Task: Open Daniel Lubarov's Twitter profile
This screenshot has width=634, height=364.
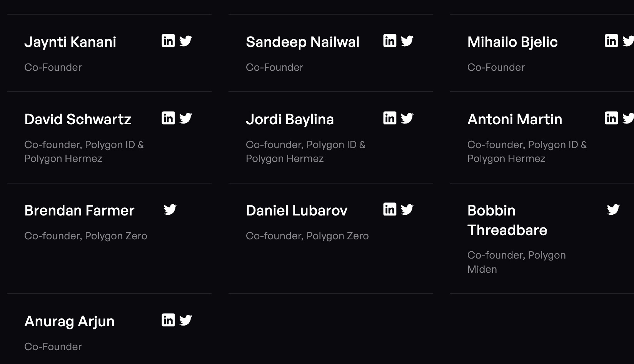Action: click(x=407, y=209)
